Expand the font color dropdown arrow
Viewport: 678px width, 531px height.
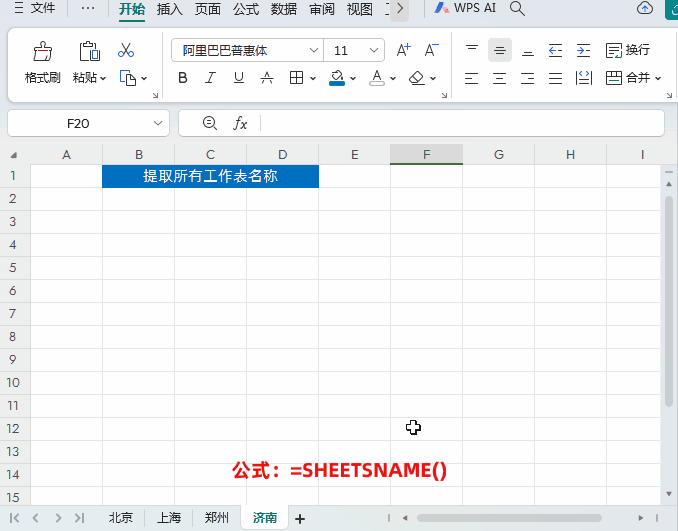(393, 78)
